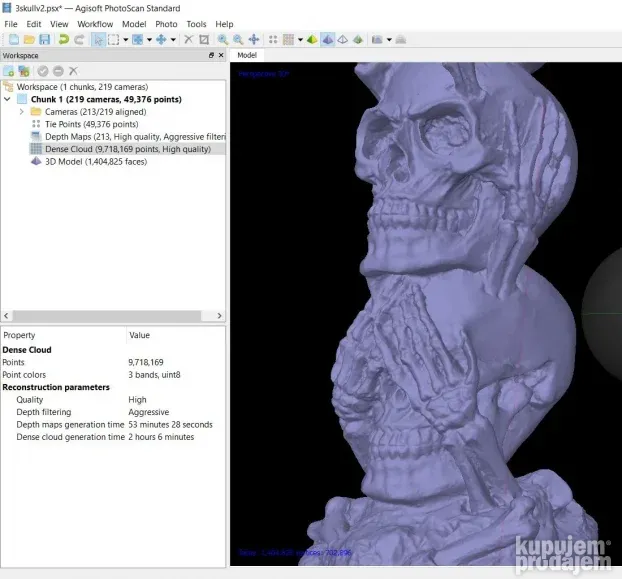The image size is (622, 579).
Task: Click the workspace scrollbar right arrow
Action: (219, 316)
